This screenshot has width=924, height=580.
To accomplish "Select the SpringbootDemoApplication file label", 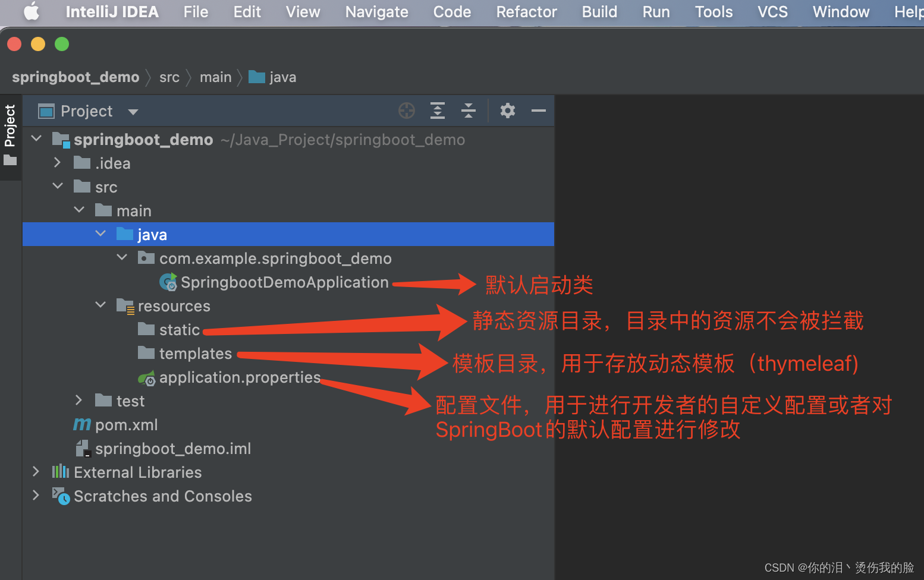I will [x=284, y=282].
